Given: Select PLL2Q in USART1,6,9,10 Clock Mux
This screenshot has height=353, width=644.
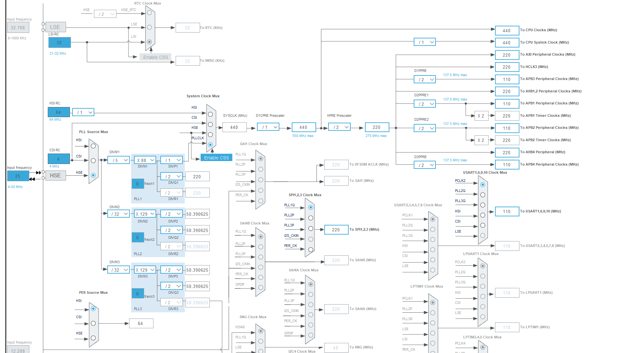Looking at the screenshot, I should (483, 195).
